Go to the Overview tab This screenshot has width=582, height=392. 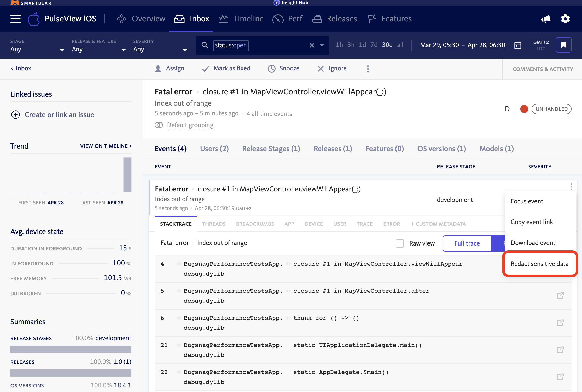point(141,19)
